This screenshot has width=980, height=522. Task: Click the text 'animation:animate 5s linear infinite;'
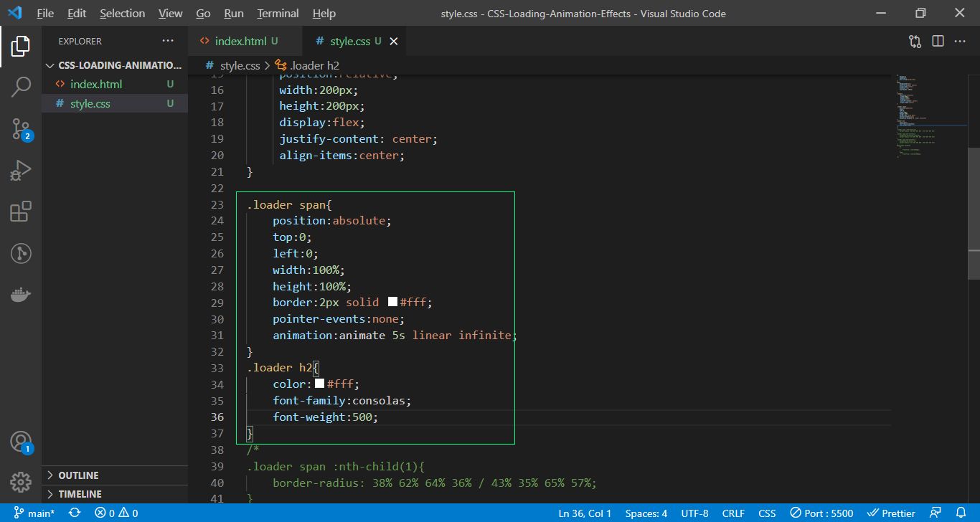coord(395,335)
